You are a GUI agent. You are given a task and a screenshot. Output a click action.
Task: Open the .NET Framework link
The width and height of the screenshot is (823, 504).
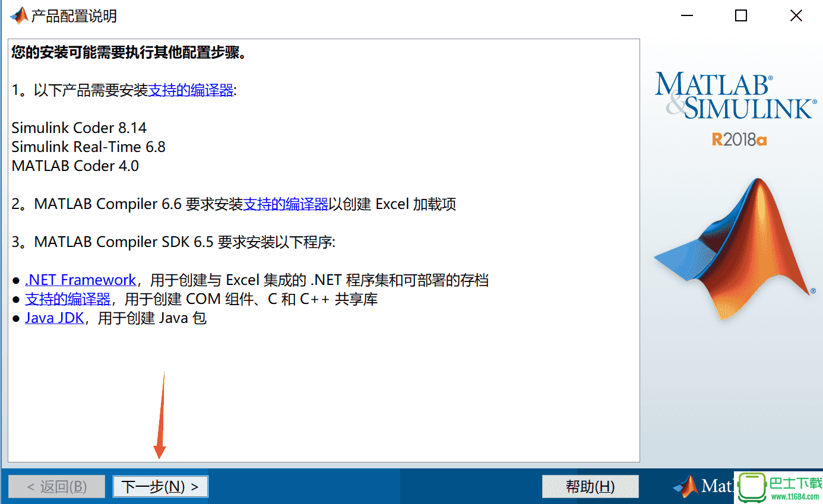[x=81, y=280]
